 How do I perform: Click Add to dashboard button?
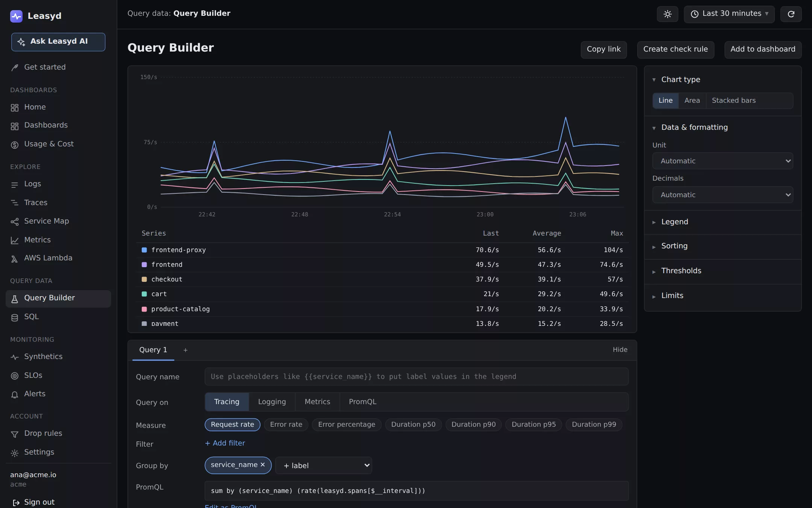click(763, 50)
